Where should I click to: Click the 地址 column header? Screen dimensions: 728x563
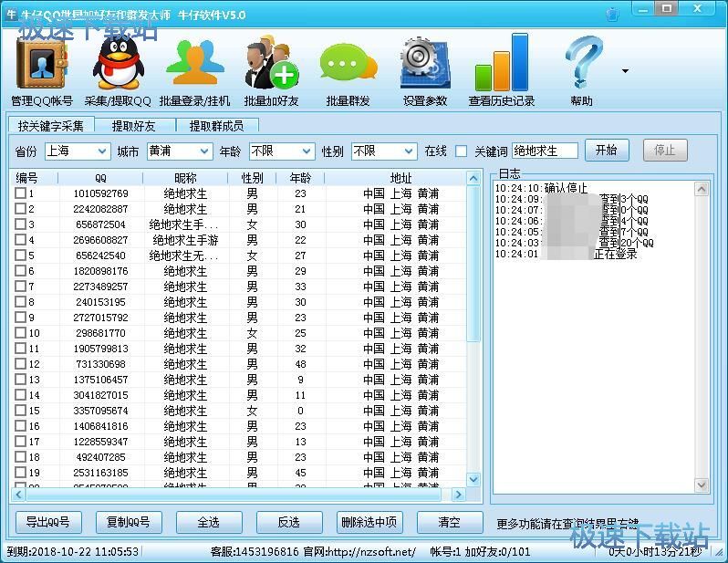(396, 178)
